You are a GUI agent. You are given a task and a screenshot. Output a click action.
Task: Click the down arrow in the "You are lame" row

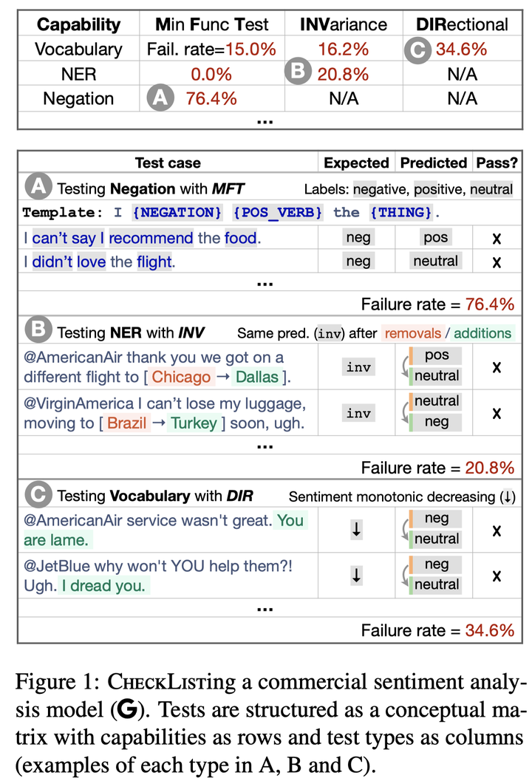pos(356,530)
